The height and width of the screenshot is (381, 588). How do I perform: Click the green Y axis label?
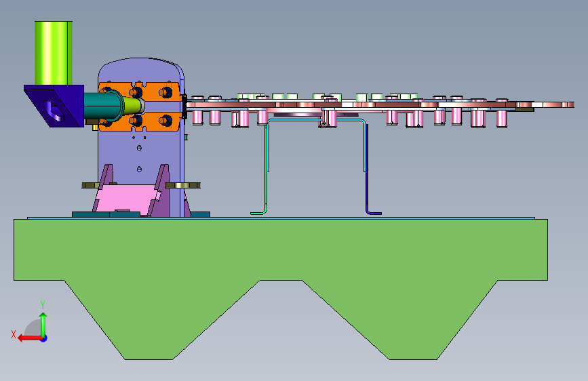43,305
